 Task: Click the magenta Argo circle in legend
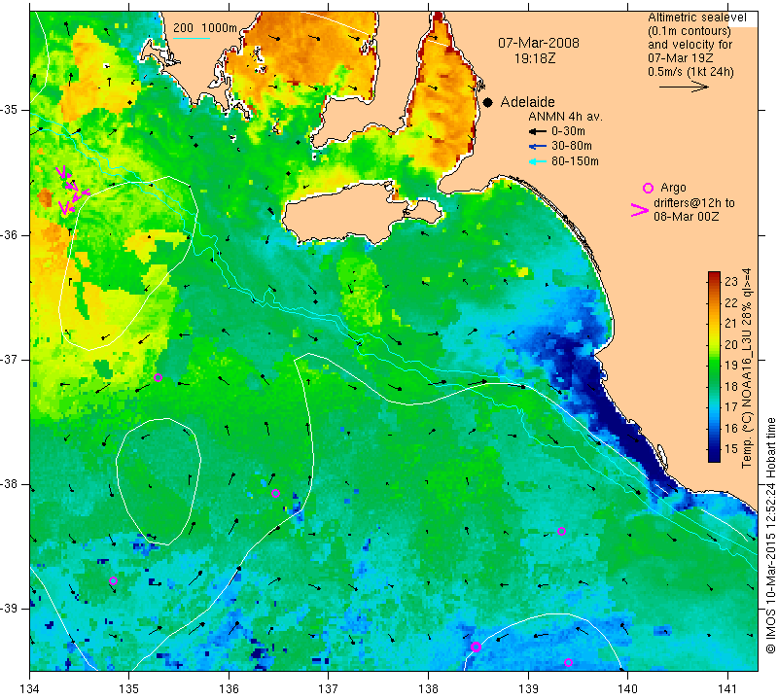(x=648, y=188)
